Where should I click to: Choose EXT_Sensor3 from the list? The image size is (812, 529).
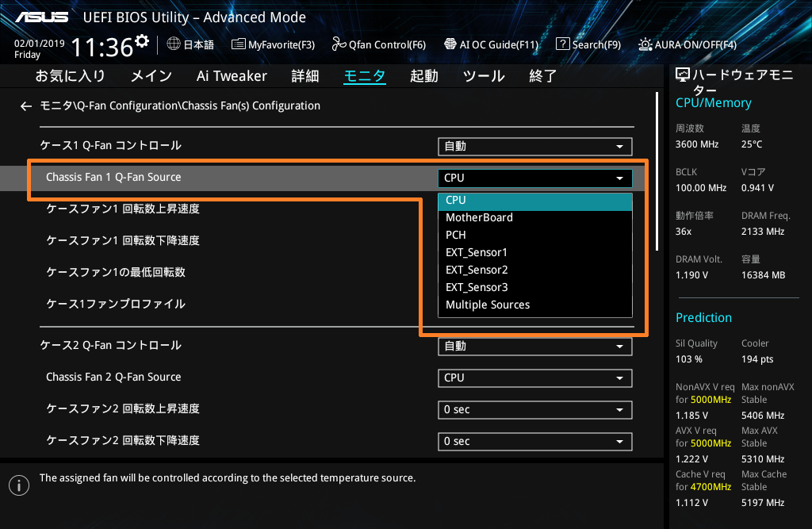point(535,288)
